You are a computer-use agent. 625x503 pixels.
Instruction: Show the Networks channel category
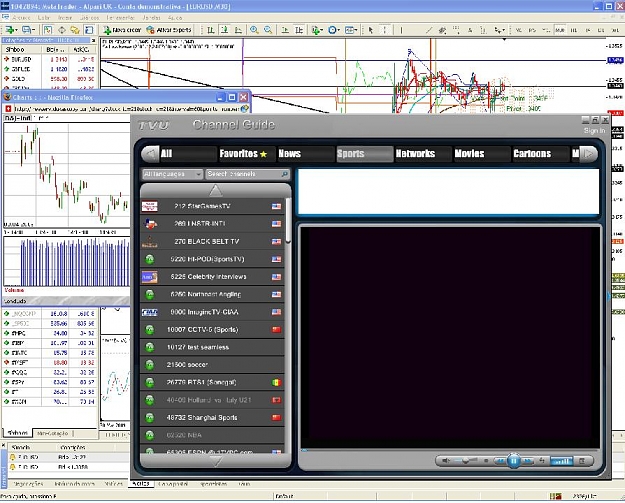[423, 154]
